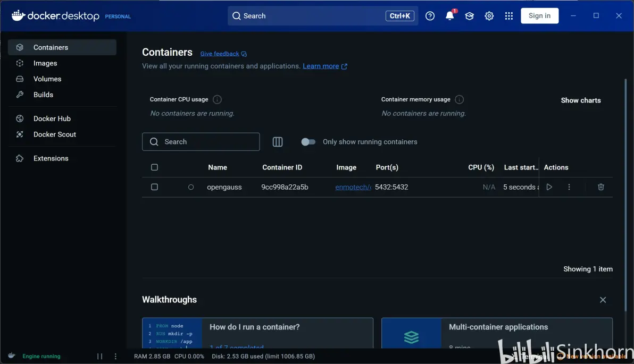Open Docker Hub in the sidebar
The image size is (634, 364).
pyautogui.click(x=62, y=118)
